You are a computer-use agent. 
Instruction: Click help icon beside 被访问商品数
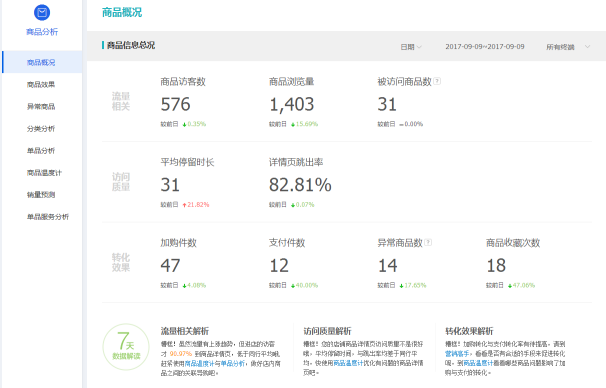point(437,81)
